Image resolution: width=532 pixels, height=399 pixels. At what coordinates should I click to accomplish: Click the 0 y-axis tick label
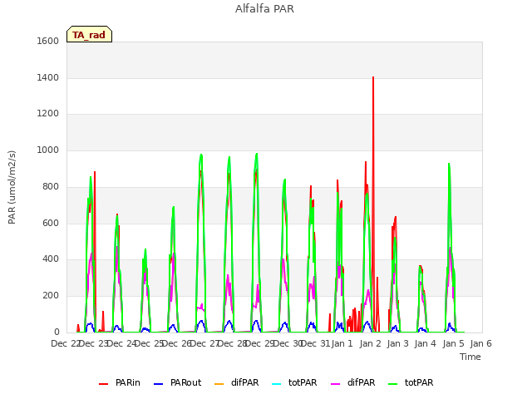click(57, 332)
